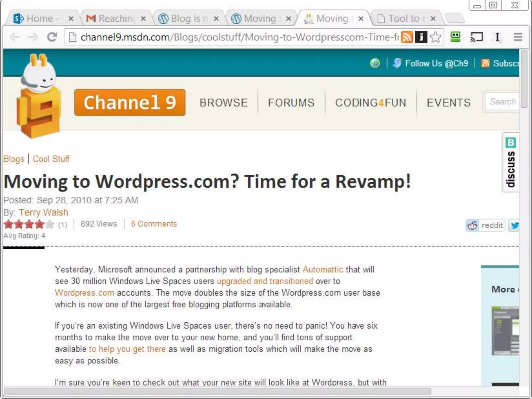Share article on reddit button
This screenshot has width=532, height=399.
tap(485, 225)
